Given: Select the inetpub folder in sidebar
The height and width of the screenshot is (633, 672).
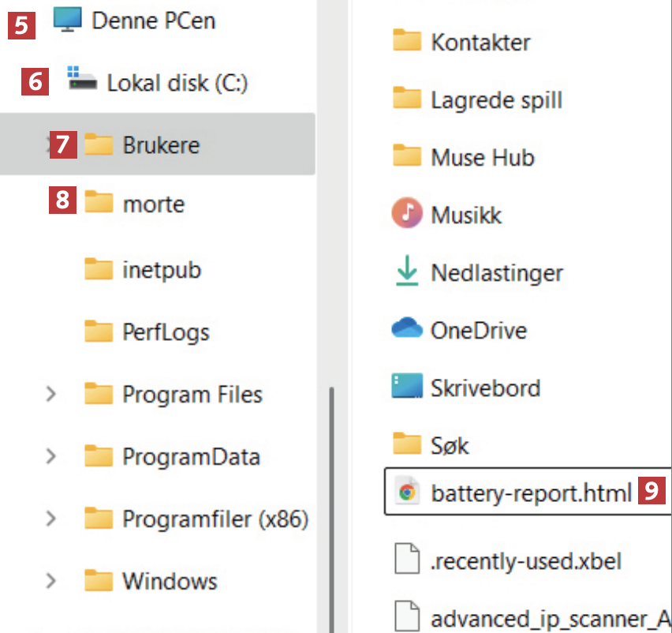Looking at the screenshot, I should [161, 270].
